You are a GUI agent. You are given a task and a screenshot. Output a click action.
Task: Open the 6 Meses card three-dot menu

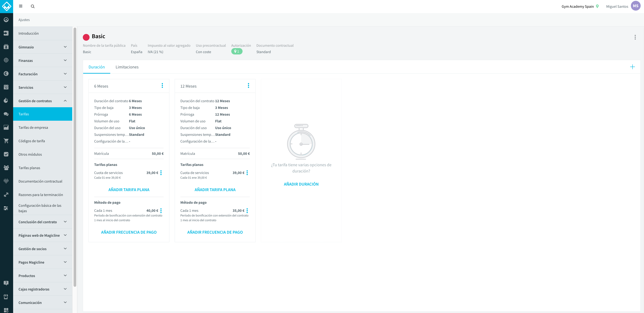tap(162, 86)
